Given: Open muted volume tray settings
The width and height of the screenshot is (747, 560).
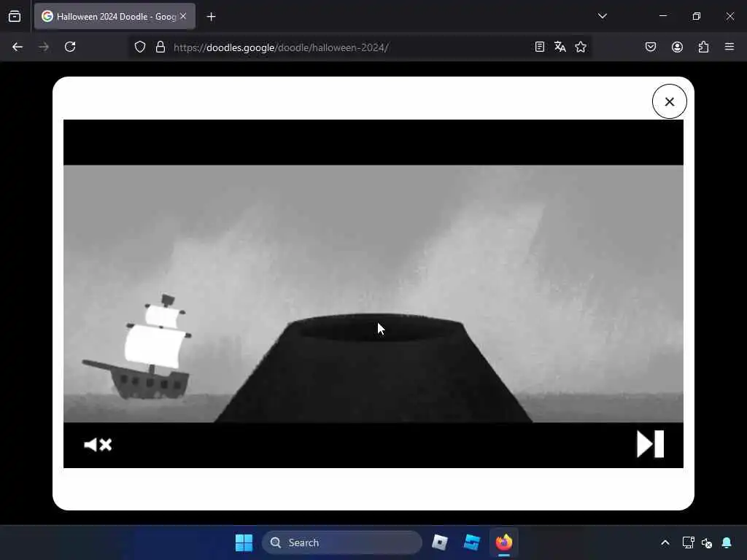Looking at the screenshot, I should click(707, 542).
